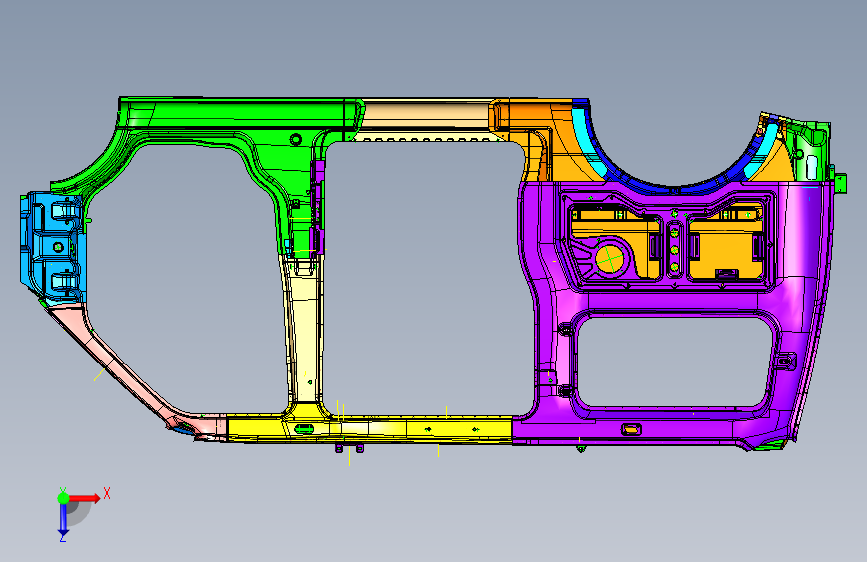
Task: Click the blue Z axis arrow of triad
Action: (63, 520)
